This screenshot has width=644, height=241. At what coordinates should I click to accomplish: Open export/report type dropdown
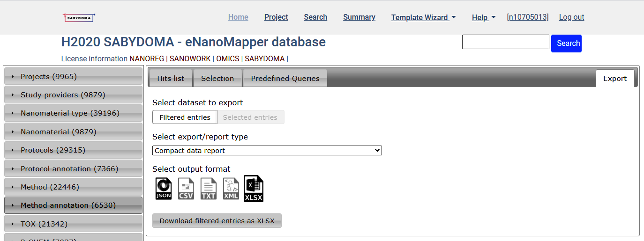(267, 151)
